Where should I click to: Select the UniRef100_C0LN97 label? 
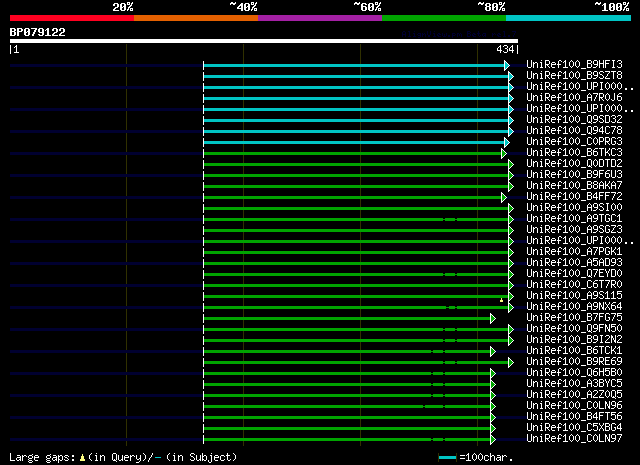coord(574,438)
